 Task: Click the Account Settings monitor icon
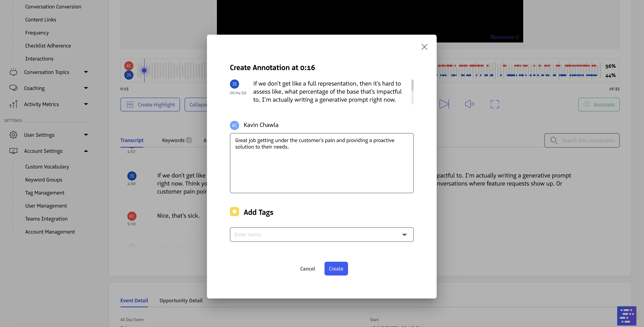click(13, 151)
